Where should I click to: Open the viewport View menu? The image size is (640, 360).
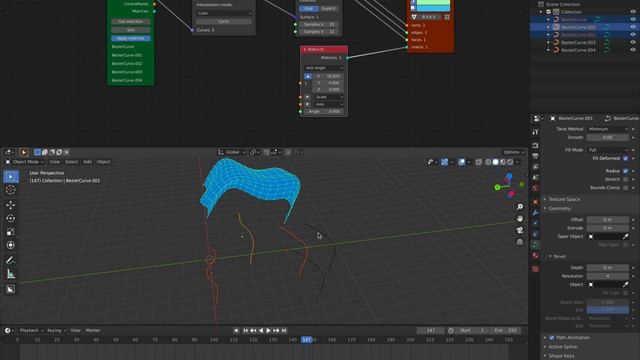pos(54,162)
